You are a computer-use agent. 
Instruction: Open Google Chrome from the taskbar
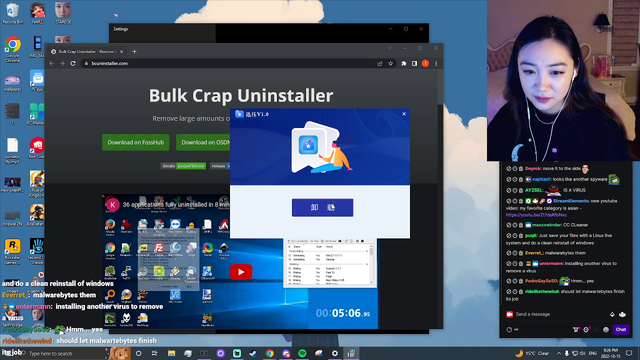click(x=269, y=353)
